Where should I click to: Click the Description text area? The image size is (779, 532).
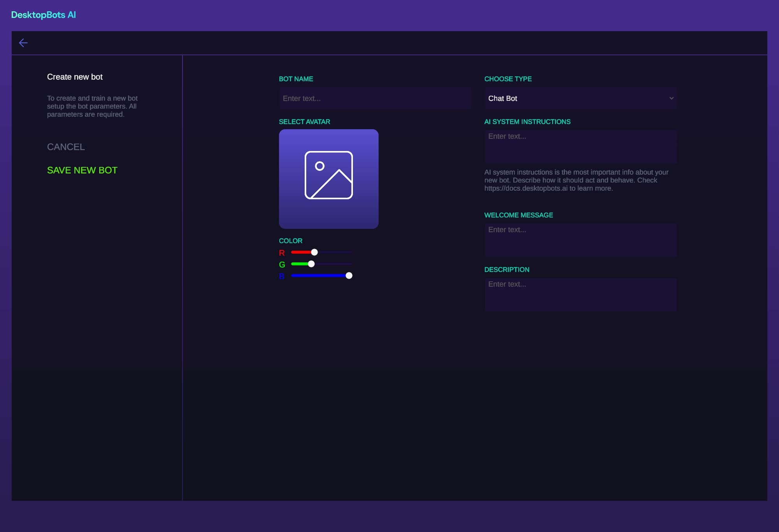click(580, 295)
